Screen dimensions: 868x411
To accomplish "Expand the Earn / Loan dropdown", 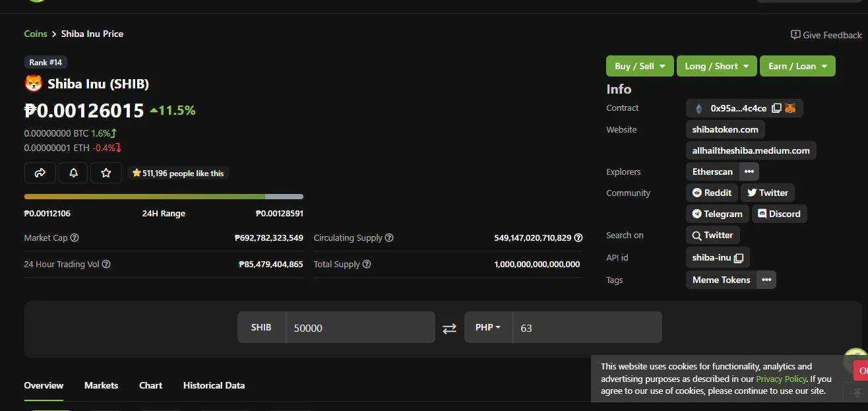I will pos(797,66).
